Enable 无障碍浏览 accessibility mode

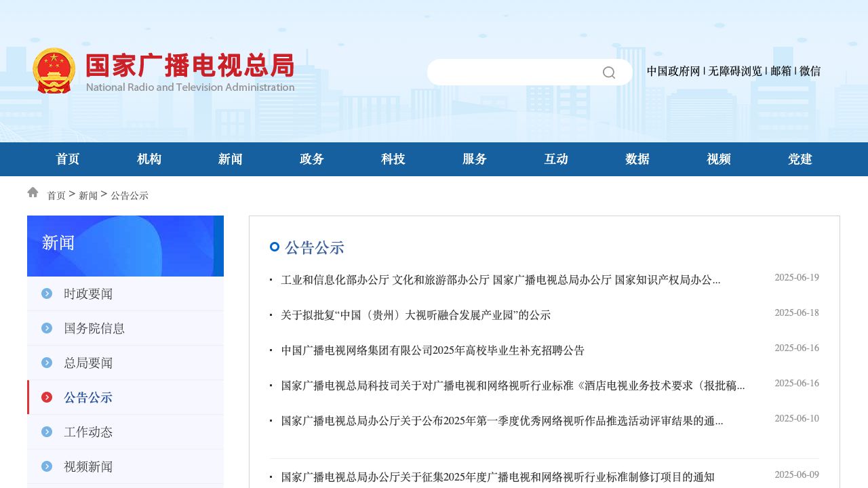pyautogui.click(x=735, y=71)
